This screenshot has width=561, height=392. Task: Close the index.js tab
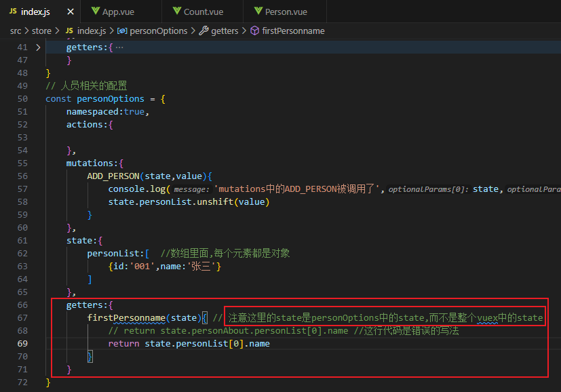point(71,12)
